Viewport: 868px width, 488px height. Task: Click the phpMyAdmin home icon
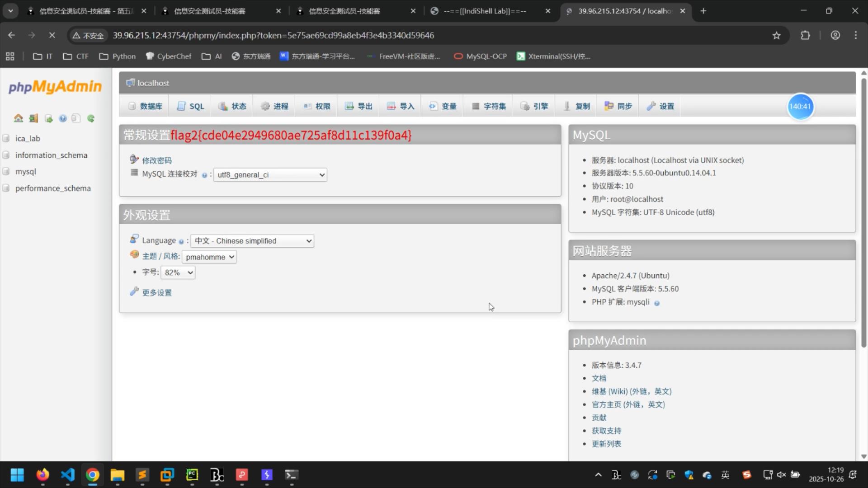(x=19, y=118)
